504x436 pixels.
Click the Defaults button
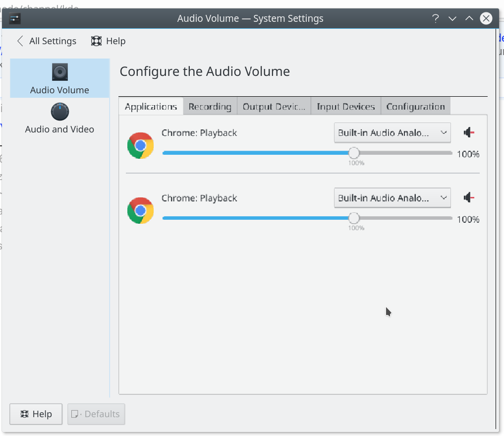[x=96, y=414]
